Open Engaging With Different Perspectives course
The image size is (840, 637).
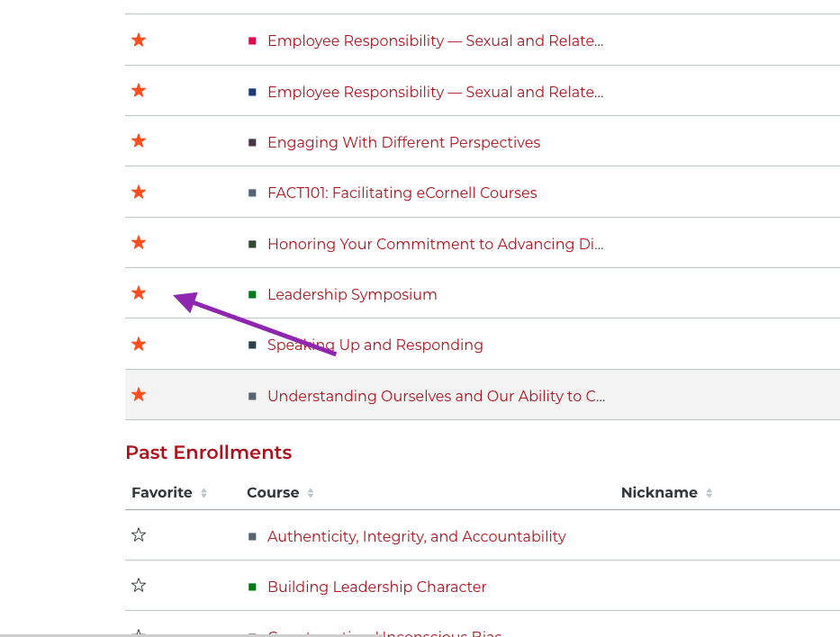click(x=404, y=142)
